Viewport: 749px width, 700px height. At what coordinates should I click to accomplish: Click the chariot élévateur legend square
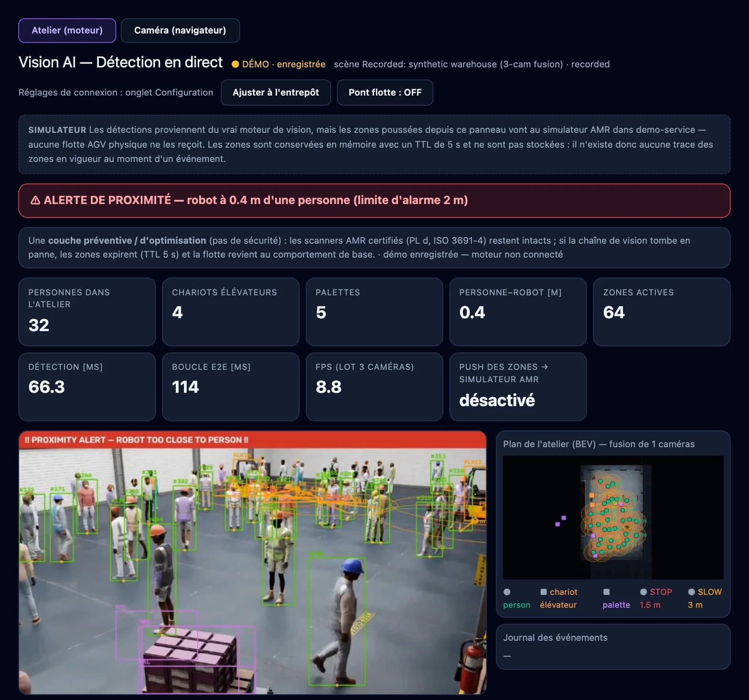[544, 592]
